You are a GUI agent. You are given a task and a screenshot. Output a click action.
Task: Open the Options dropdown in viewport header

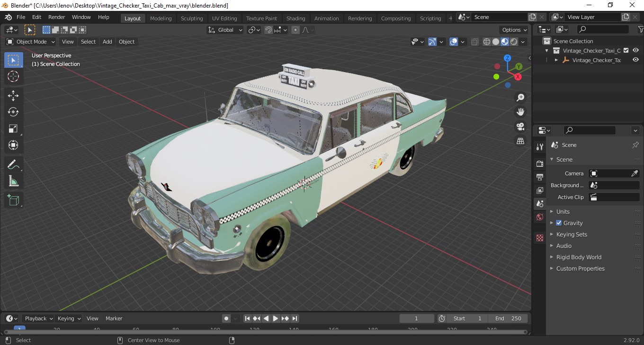click(x=515, y=30)
